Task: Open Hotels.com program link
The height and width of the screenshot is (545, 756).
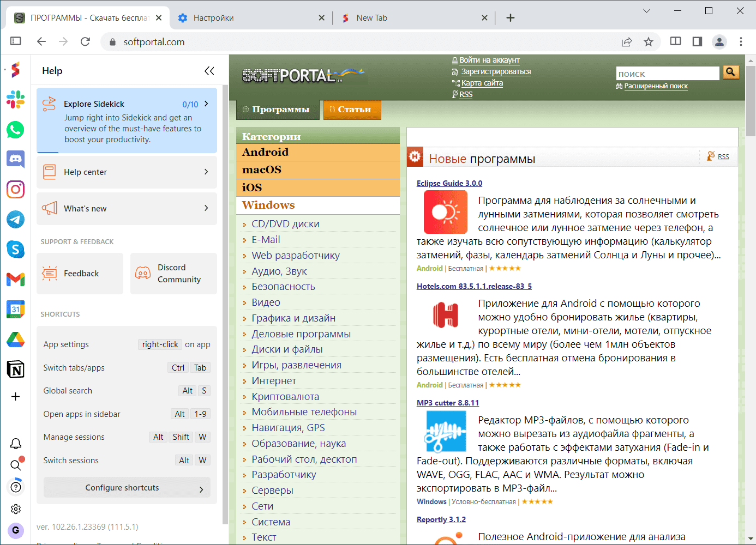Action: pyautogui.click(x=474, y=286)
